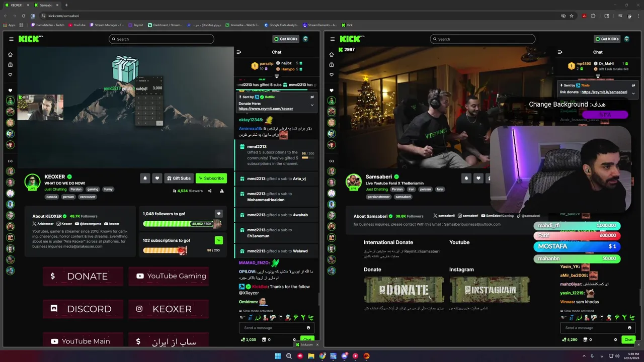Open KEOXER Instagram panel
Screen dimensions: 644x362
tap(168, 309)
